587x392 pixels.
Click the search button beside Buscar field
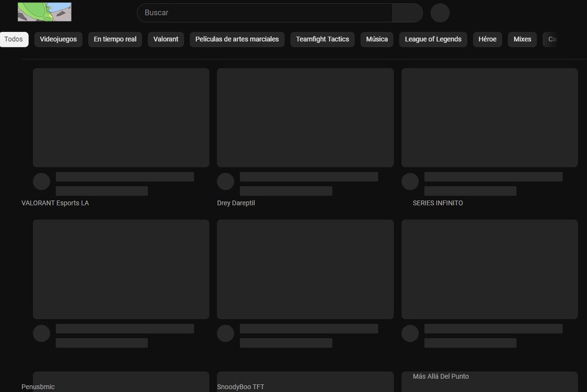point(407,13)
